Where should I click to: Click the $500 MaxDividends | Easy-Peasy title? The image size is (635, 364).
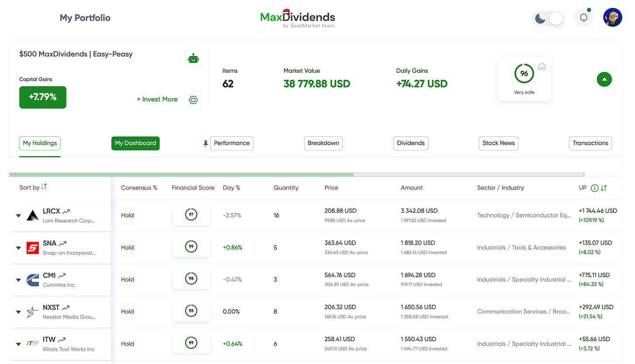pyautogui.click(x=76, y=54)
